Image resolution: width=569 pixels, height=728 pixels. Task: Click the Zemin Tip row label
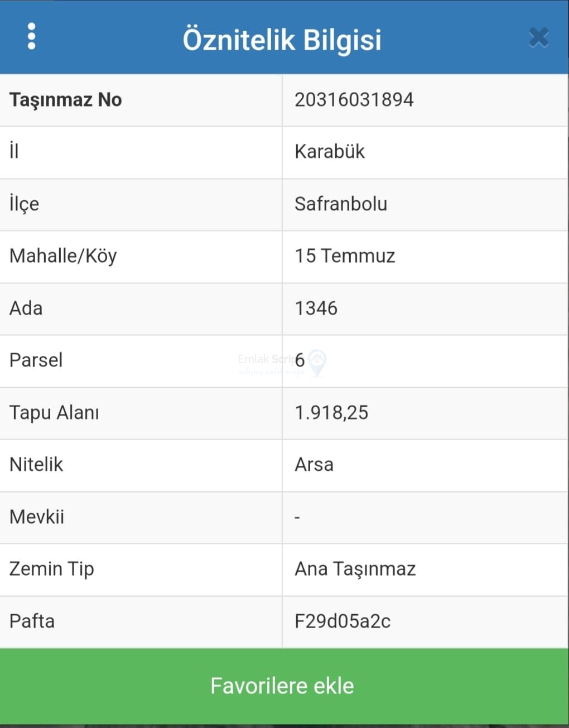point(52,569)
